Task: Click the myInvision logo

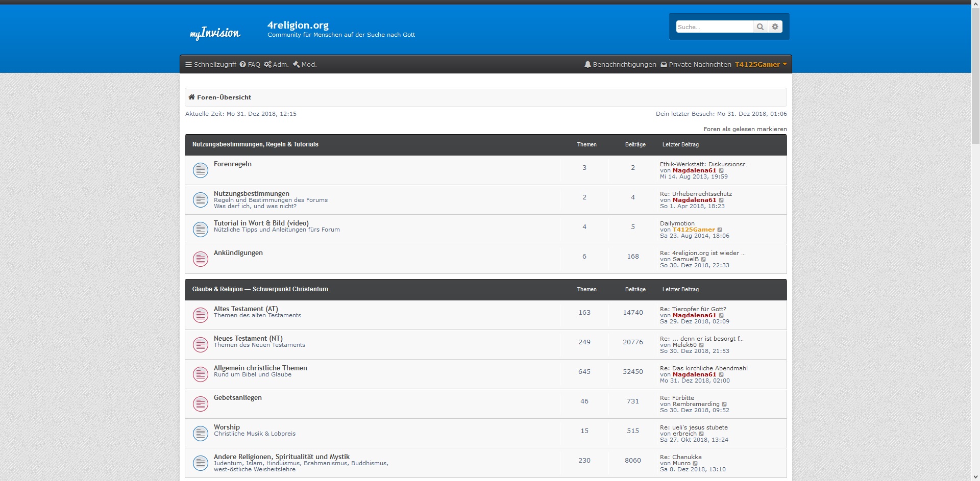Action: tap(215, 33)
